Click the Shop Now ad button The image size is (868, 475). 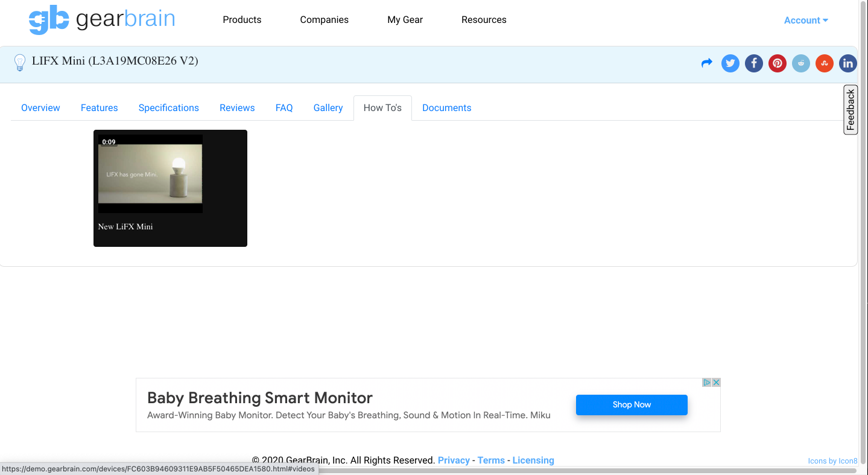point(632,405)
